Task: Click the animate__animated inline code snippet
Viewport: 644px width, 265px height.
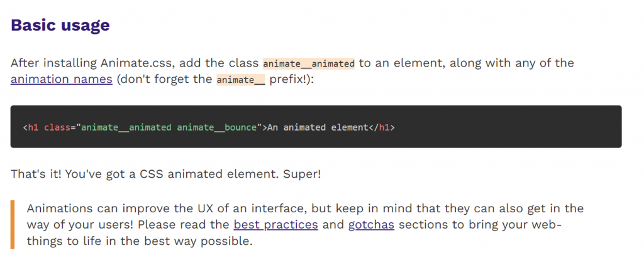Action: (x=309, y=63)
